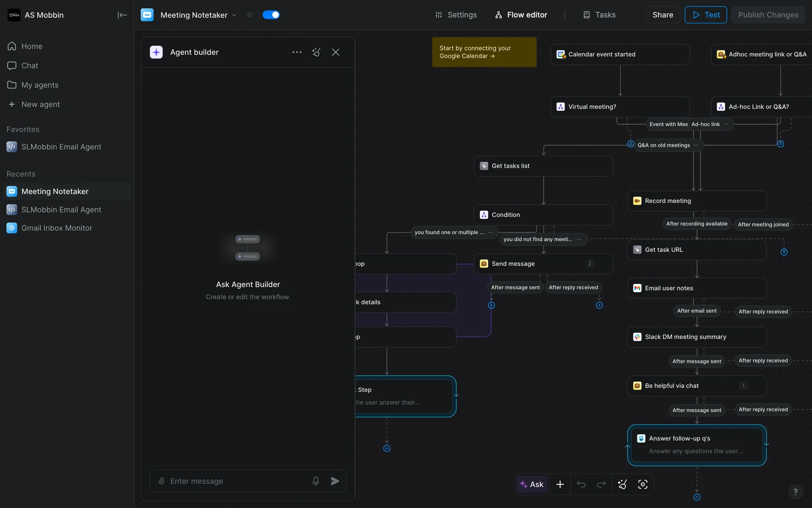The height and width of the screenshot is (508, 812).
Task: Collapse the left sidebar
Action: [x=122, y=15]
